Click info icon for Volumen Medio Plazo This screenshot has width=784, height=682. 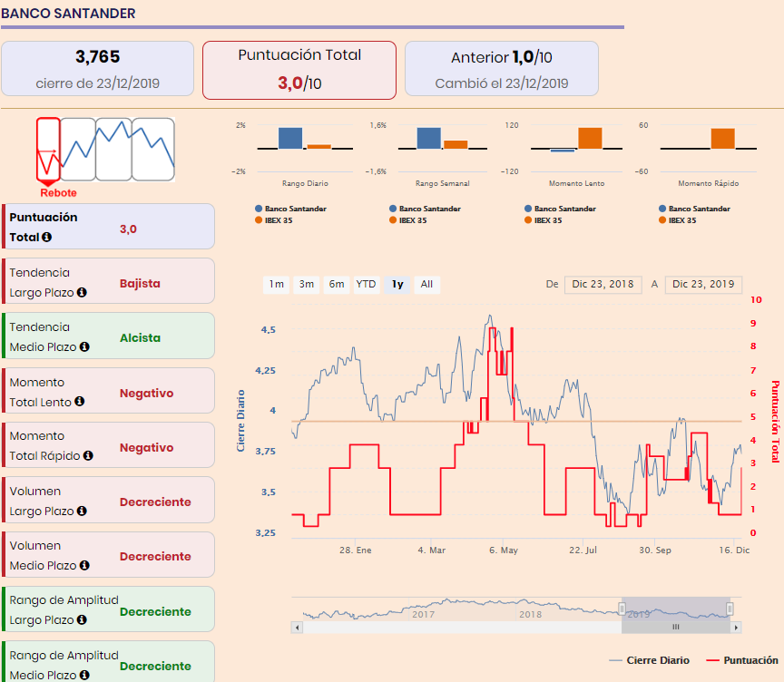point(84,565)
